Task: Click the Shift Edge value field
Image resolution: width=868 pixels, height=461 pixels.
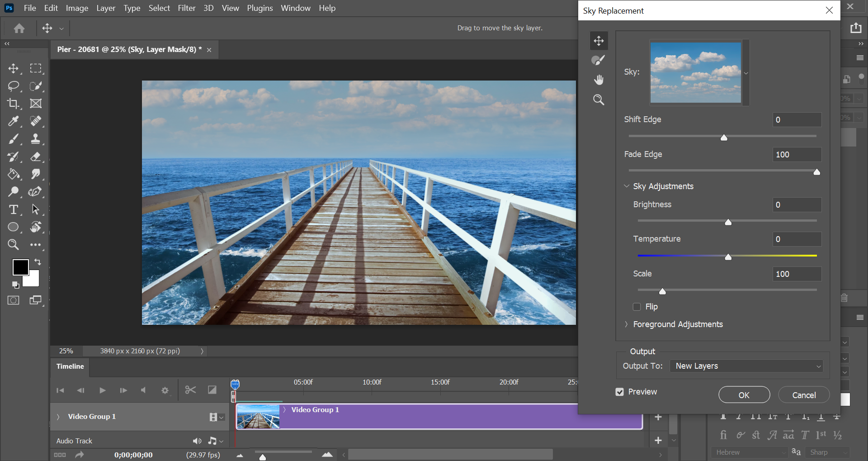Action: (797, 120)
